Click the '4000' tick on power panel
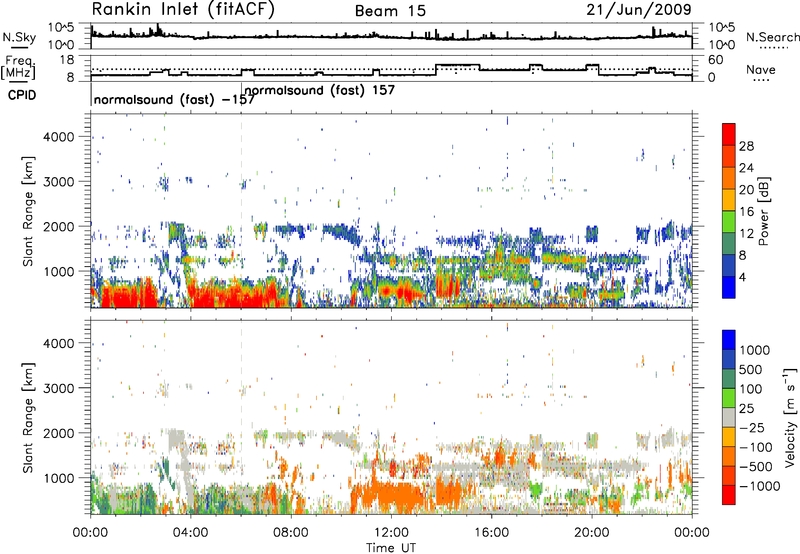This screenshot has height=554, width=800. point(58,137)
